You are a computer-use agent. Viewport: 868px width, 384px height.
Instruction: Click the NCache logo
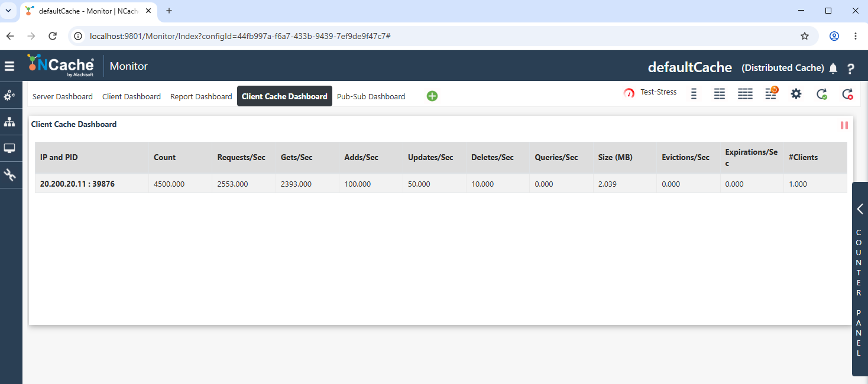pyautogui.click(x=60, y=66)
